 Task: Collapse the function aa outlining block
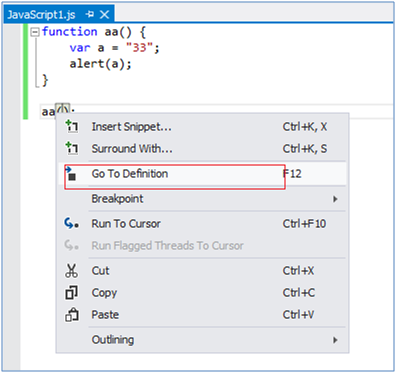pos(35,32)
